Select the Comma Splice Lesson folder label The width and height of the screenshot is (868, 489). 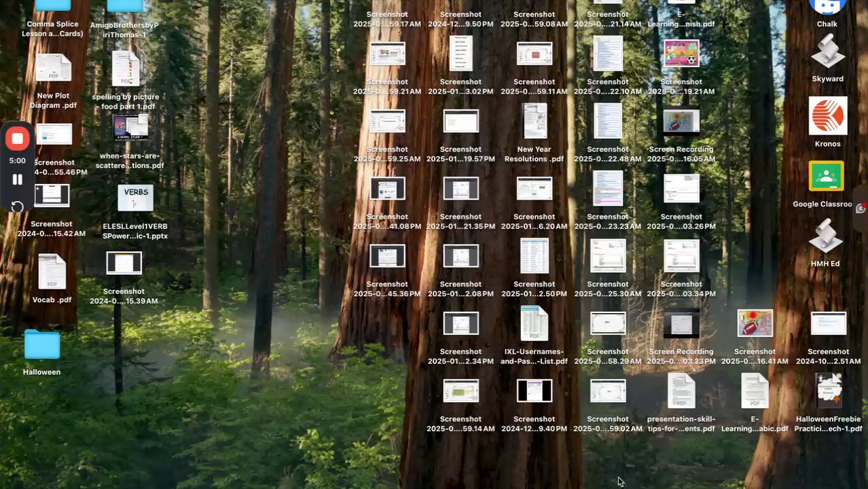(53, 29)
